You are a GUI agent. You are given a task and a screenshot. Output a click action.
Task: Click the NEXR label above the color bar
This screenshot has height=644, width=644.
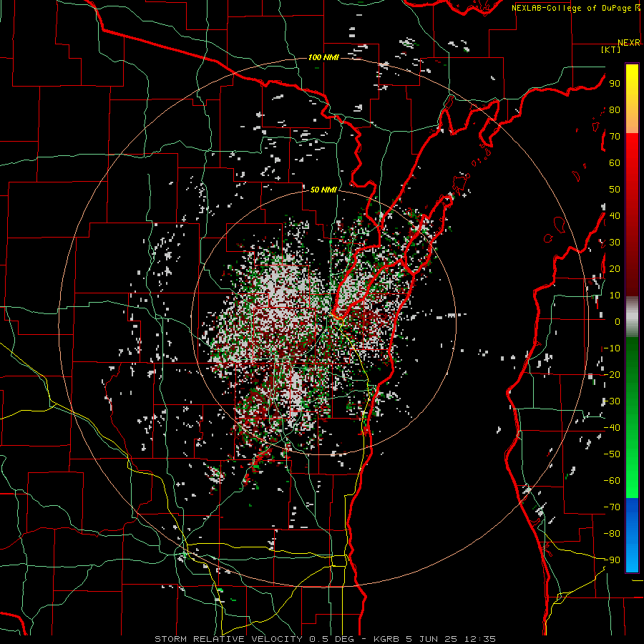coord(629,43)
